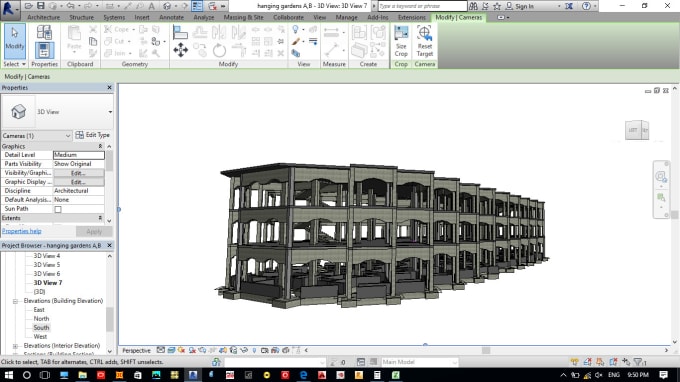Click the Reset Target camera tool
The image size is (680, 382).
(425, 41)
